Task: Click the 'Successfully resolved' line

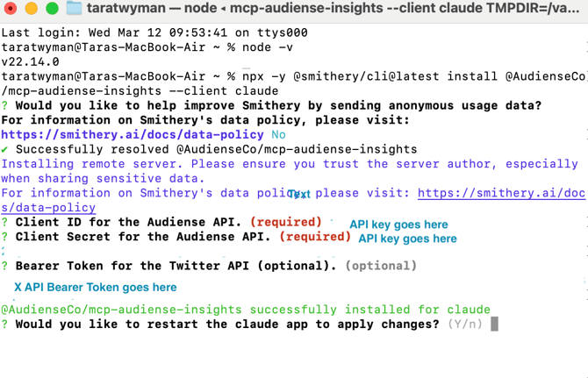Action: (x=217, y=149)
